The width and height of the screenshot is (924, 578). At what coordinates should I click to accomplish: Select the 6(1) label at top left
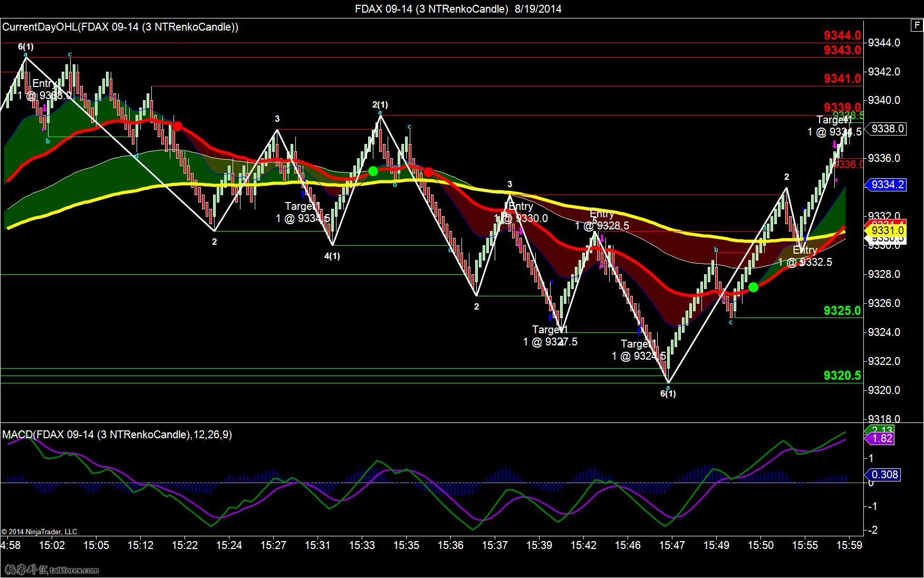25,46
